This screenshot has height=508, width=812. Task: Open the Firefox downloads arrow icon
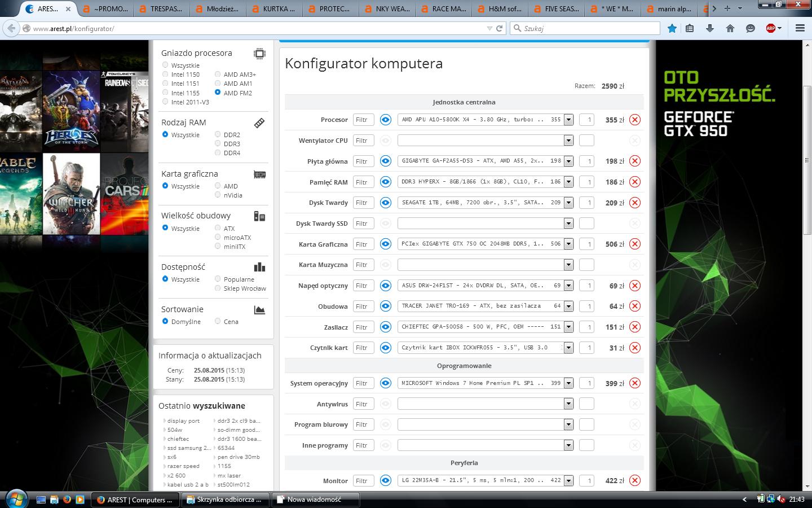pyautogui.click(x=710, y=28)
